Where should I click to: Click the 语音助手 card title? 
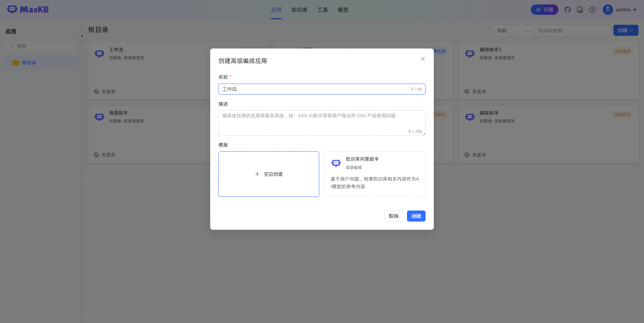coord(118,113)
